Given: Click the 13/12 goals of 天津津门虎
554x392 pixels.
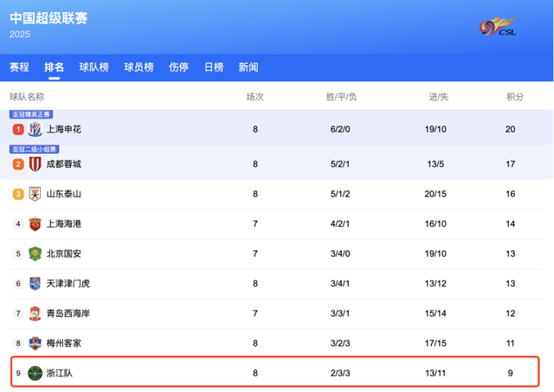Looking at the screenshot, I should 435,284.
